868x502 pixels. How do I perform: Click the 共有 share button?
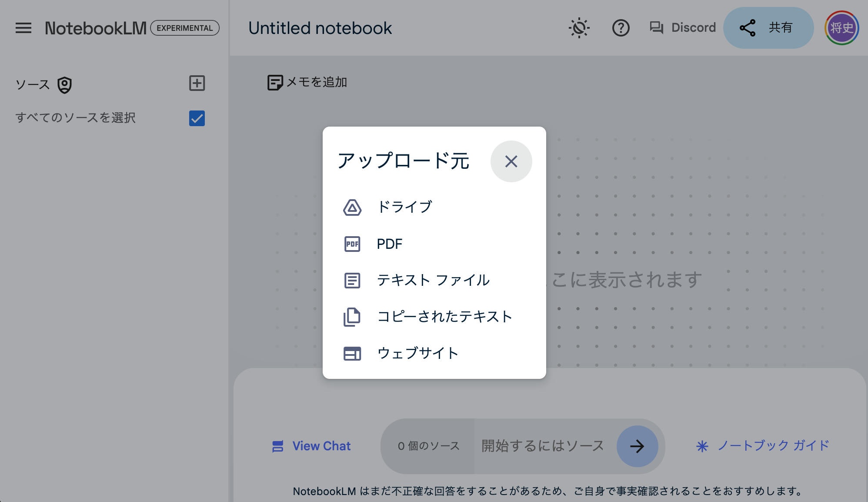pos(768,28)
